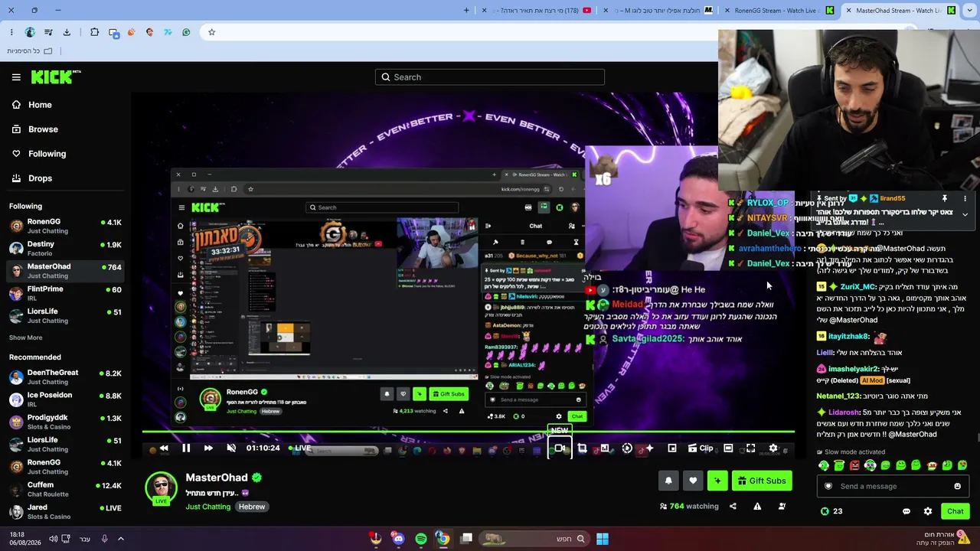The width and height of the screenshot is (980, 551).
Task: Fast-forward the stream playback
Action: tap(208, 448)
